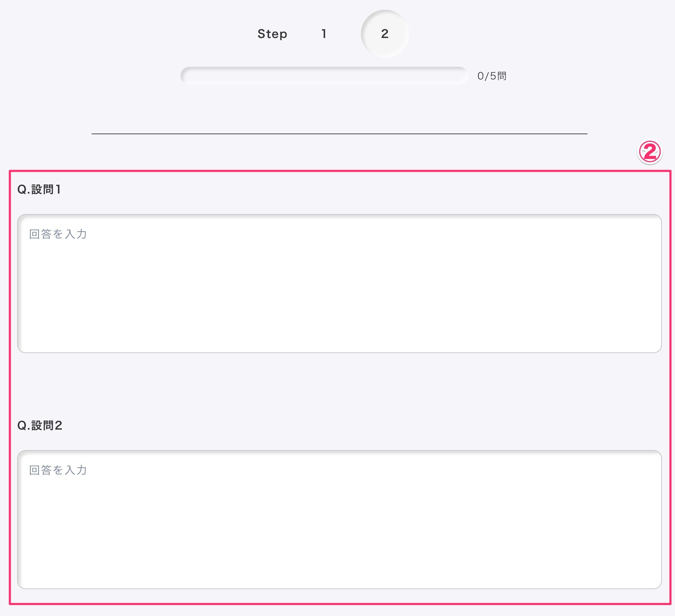Focus the 設問2 answer text area
This screenshot has height=616, width=675.
pyautogui.click(x=339, y=520)
